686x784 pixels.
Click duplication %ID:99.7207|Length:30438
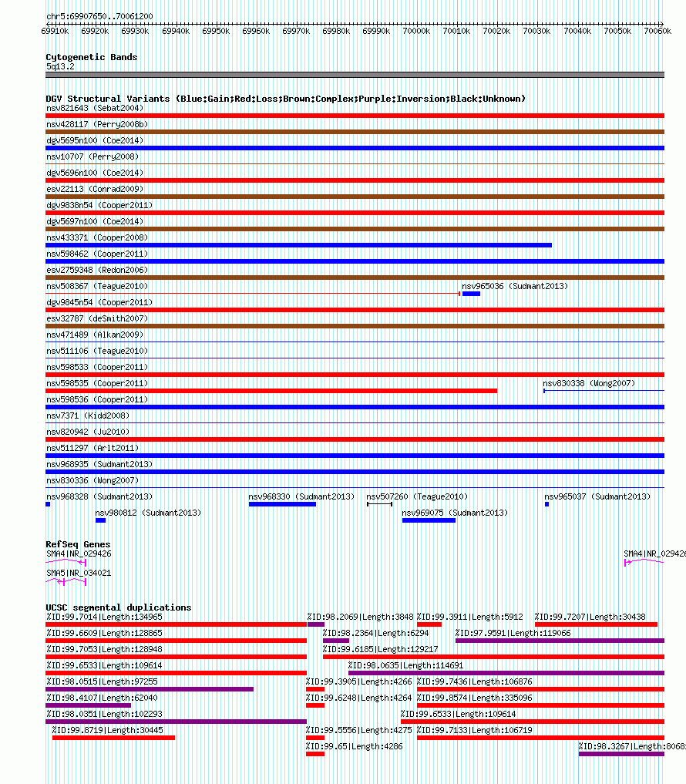click(590, 617)
